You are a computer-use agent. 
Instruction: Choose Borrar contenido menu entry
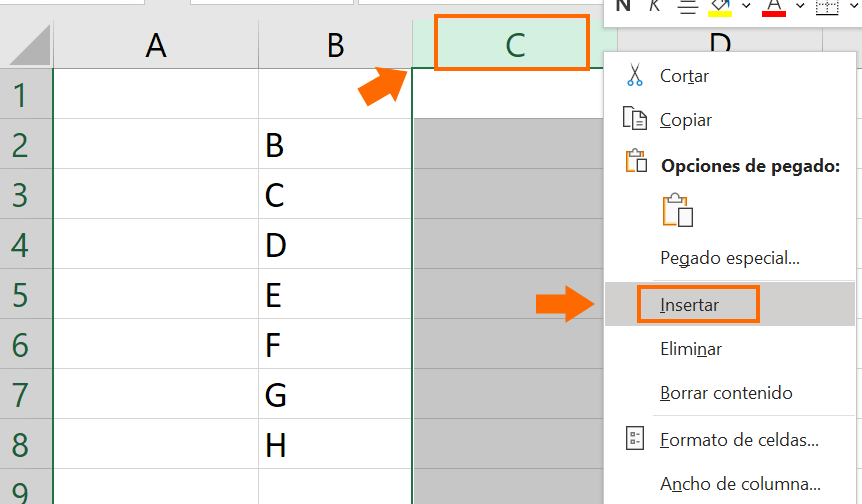pos(726,393)
